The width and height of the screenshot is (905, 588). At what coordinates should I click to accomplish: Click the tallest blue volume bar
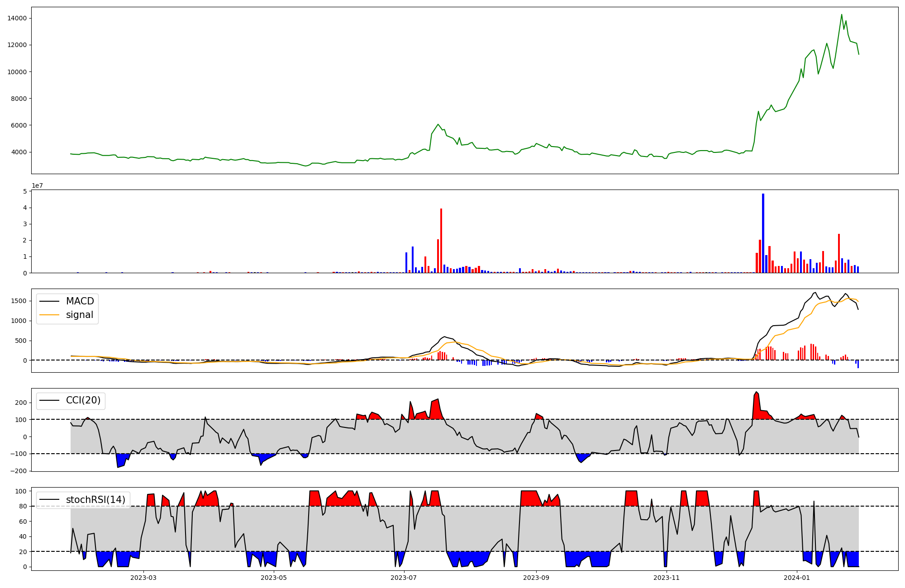(763, 233)
